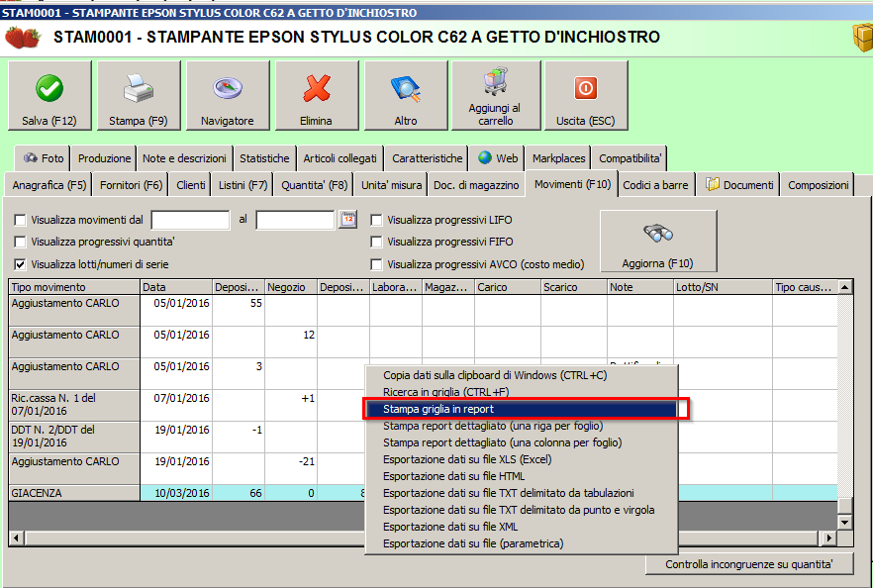Click the Aggiorna (F10) binoculars button
The image size is (873, 588).
[658, 241]
